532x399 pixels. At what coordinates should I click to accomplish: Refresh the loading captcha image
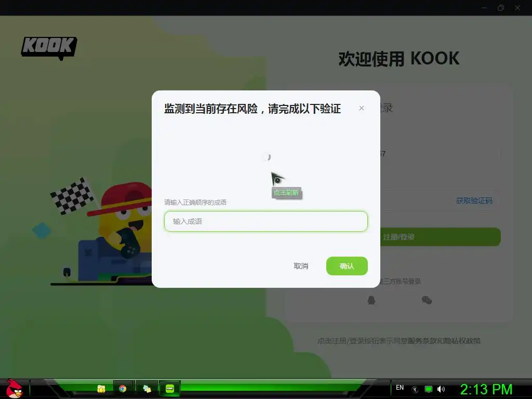[267, 157]
